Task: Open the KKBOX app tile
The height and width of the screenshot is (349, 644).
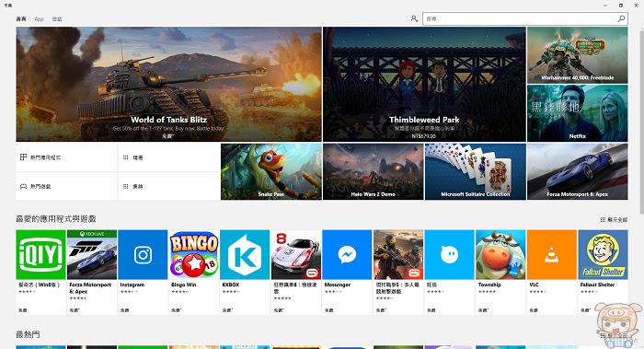Action: click(245, 272)
